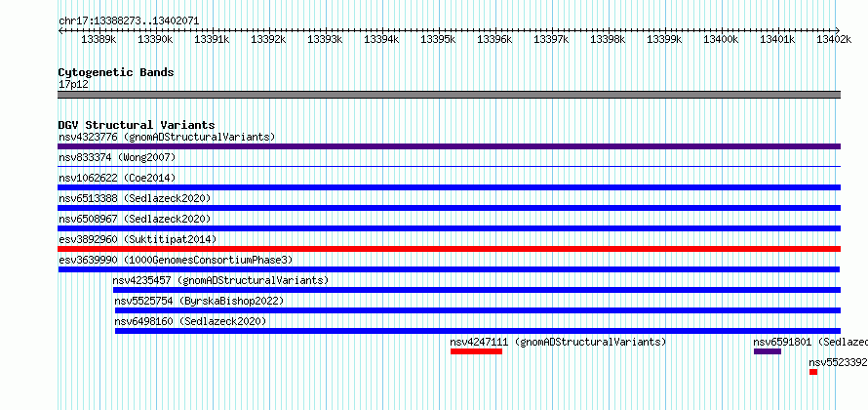The image size is (868, 410).
Task: Select the purple nsv4323776 variant bar
Action: coord(449,146)
